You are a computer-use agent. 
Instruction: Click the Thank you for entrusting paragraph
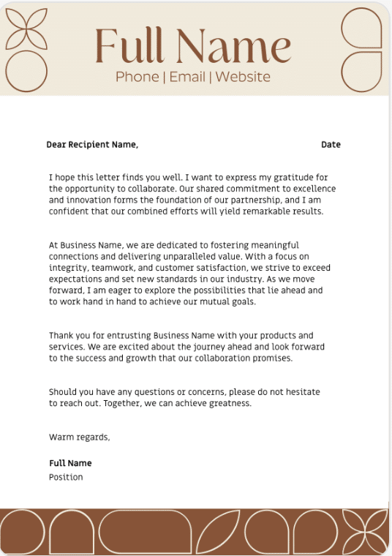186,347
